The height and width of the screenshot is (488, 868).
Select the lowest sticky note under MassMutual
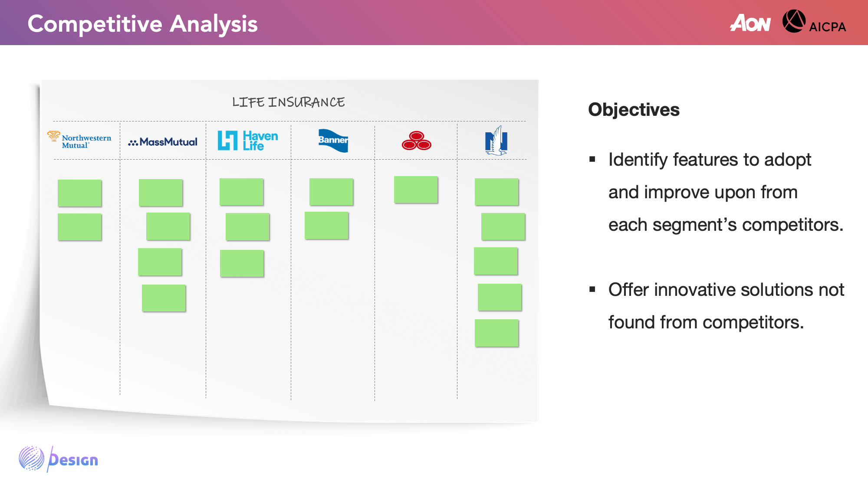coord(164,298)
